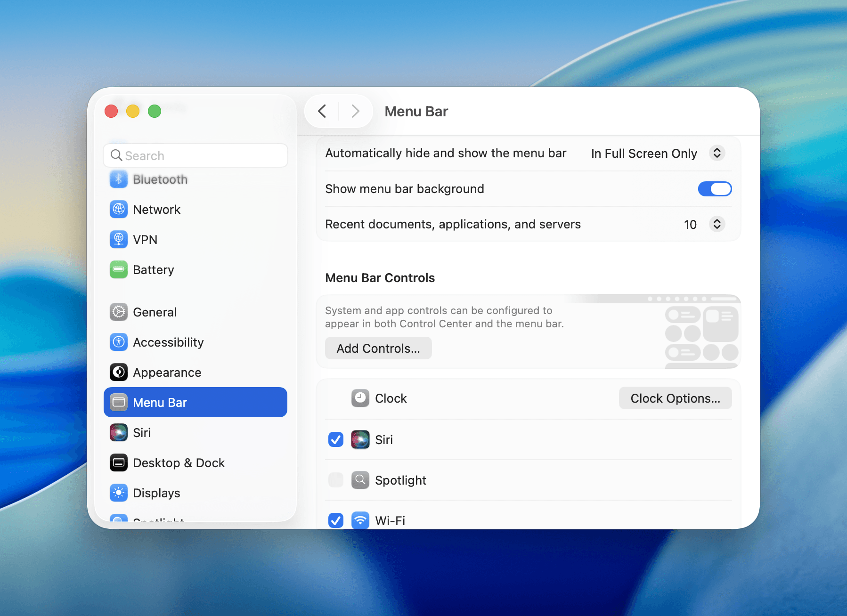Screen dimensions: 847x616
Task: Click the Appearance icon in sidebar
Action: (x=119, y=373)
